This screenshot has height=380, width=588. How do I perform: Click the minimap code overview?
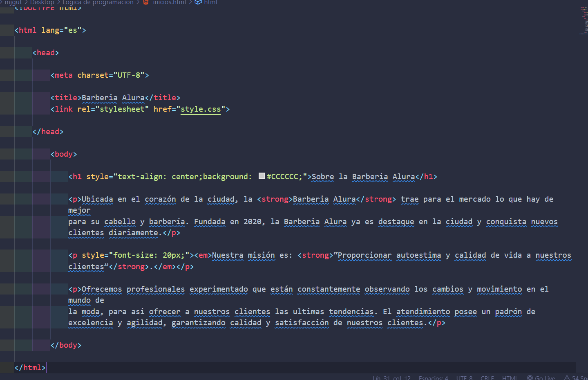pyautogui.click(x=584, y=20)
